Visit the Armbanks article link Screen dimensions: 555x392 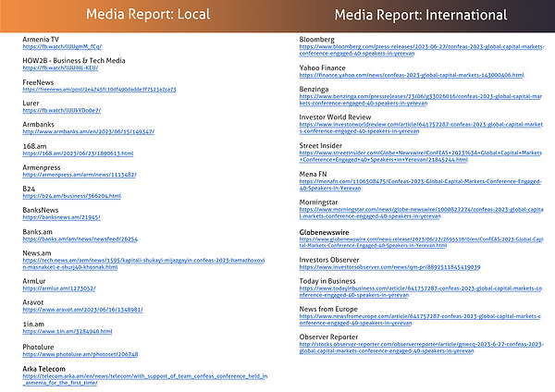click(89, 131)
